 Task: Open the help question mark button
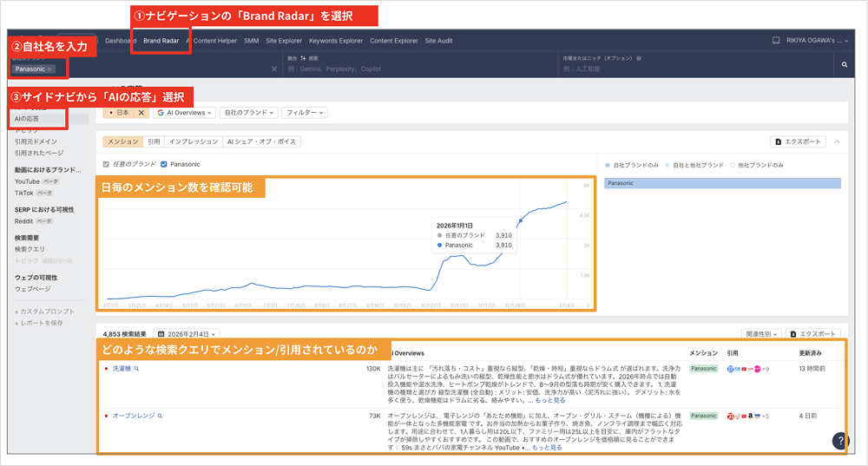pos(840,441)
